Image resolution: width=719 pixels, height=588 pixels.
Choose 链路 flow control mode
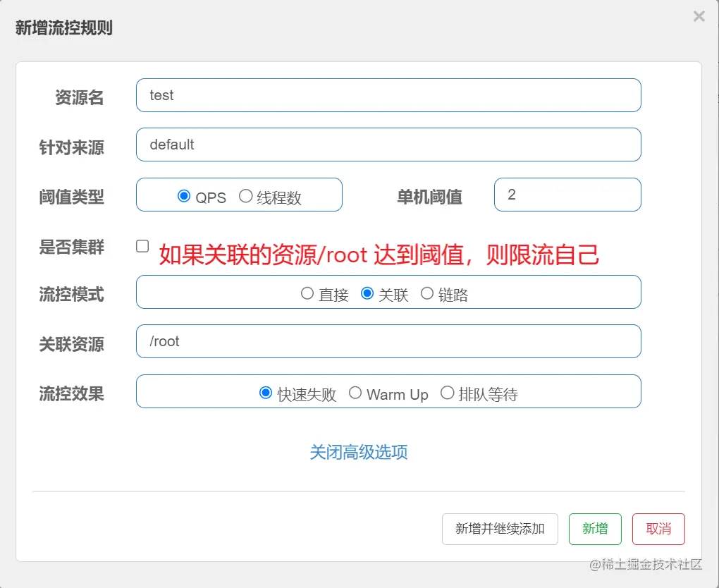(x=427, y=293)
